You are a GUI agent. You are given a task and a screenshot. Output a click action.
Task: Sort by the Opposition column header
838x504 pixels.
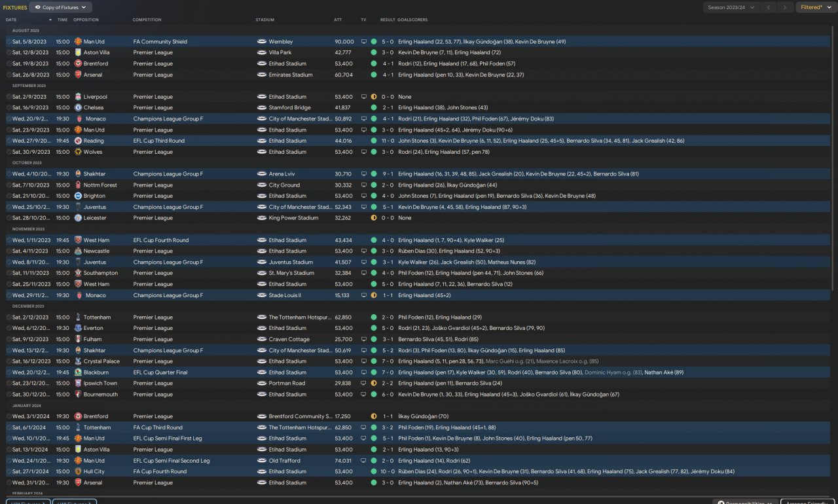point(86,20)
